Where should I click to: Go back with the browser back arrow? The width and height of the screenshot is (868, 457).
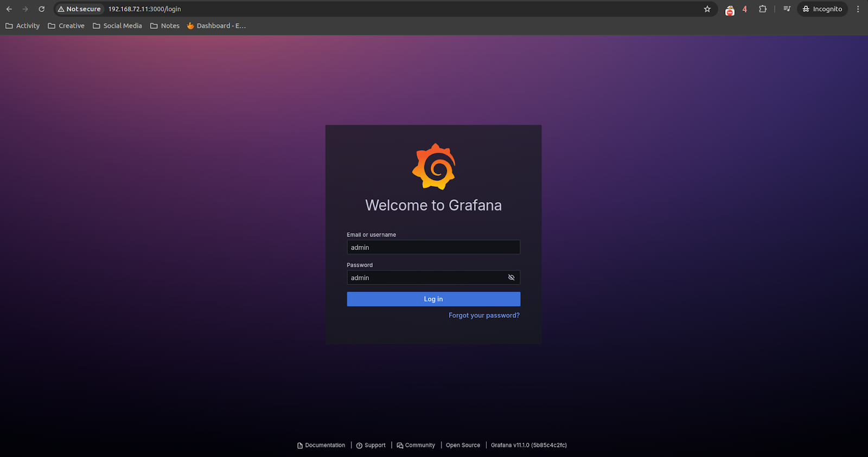pos(9,9)
